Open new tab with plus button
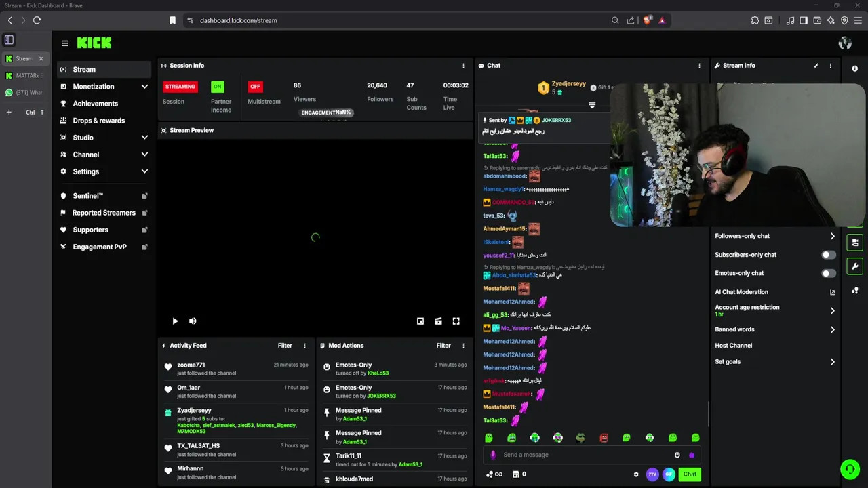Viewport: 868px width, 488px height. pos(9,113)
